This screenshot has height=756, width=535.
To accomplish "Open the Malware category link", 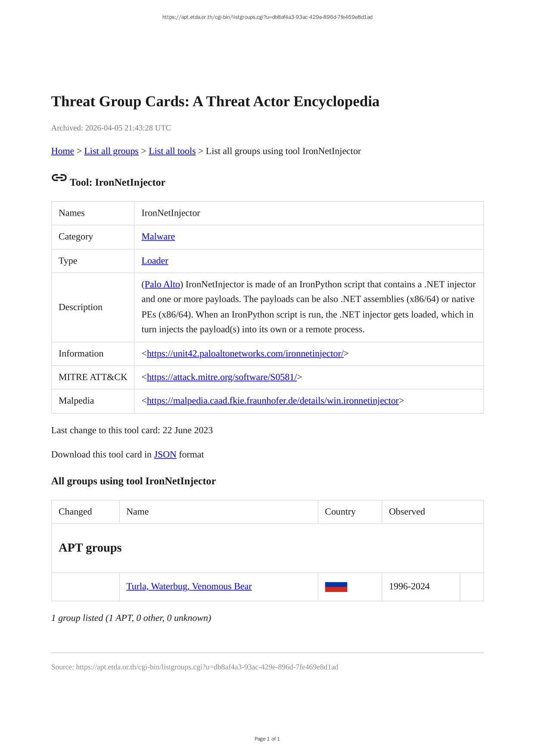I will click(158, 237).
